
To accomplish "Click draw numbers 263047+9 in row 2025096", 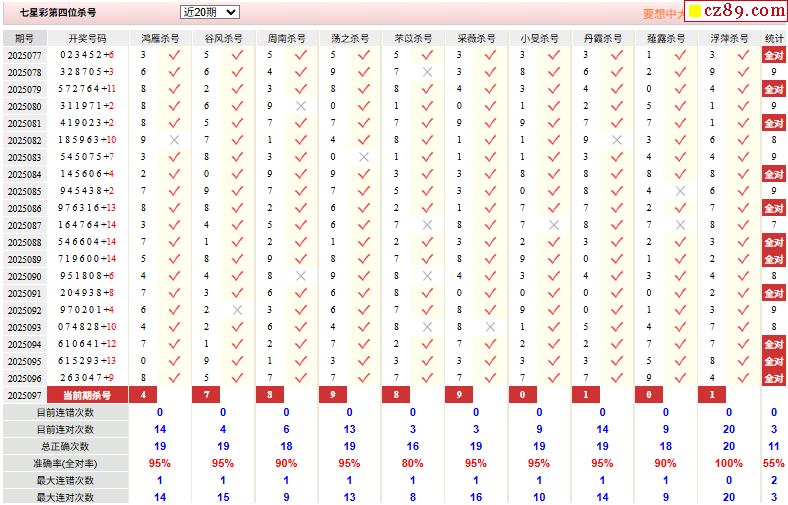I will pyautogui.click(x=87, y=377).
